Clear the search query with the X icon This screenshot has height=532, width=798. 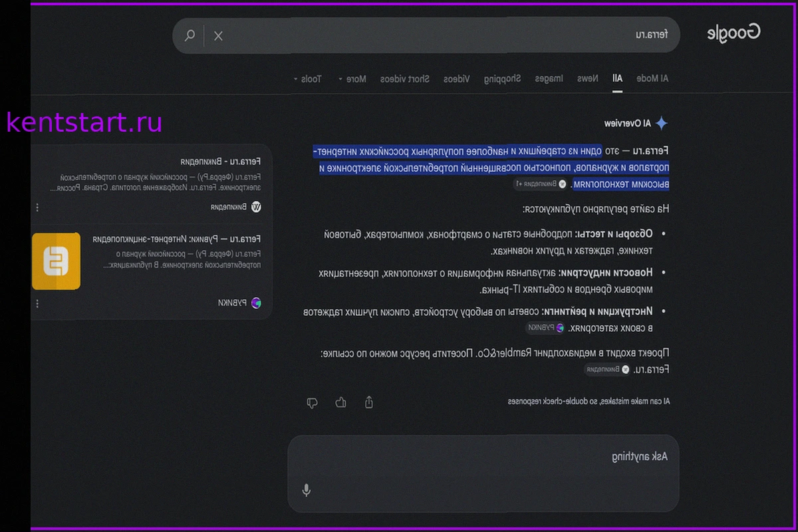click(218, 36)
